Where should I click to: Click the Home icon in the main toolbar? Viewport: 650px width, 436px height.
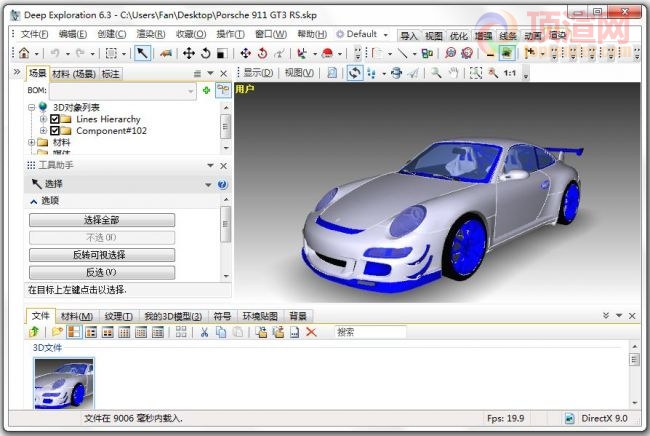click(24, 53)
